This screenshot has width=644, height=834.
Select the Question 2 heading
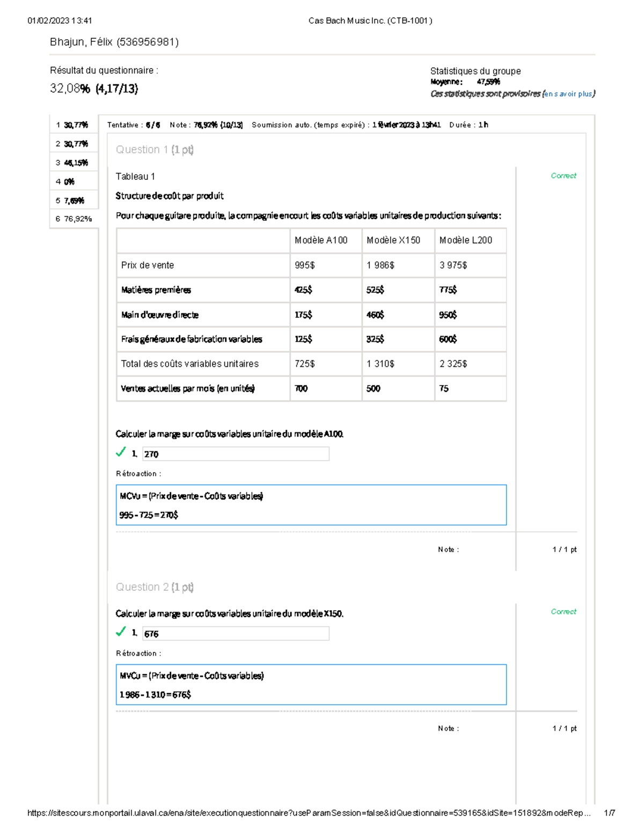pyautogui.click(x=155, y=587)
